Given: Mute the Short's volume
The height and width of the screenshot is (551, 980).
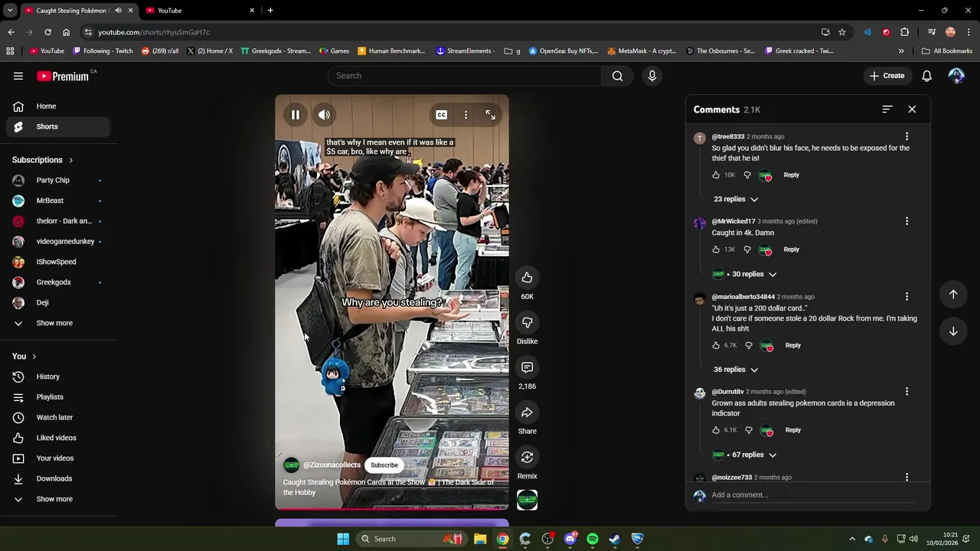Looking at the screenshot, I should 325,115.
